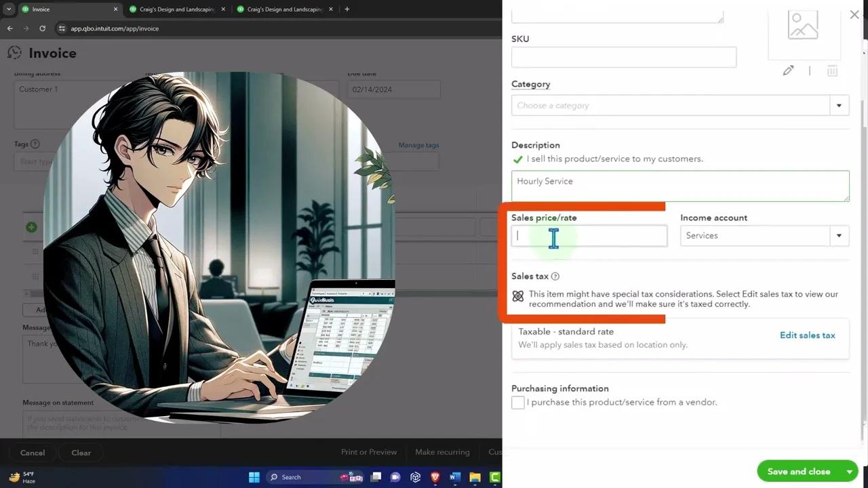Screen dimensions: 868x488
Task: Click inside the Sales price/rate field
Action: (x=589, y=235)
